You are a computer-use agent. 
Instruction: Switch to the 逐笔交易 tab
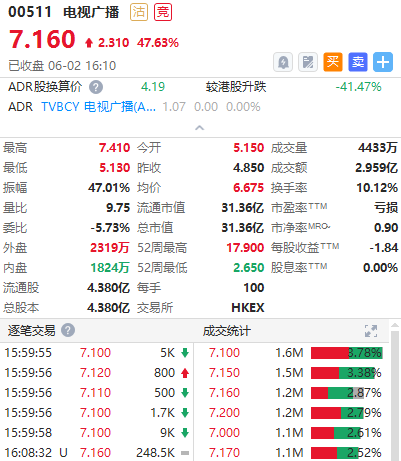click(31, 331)
